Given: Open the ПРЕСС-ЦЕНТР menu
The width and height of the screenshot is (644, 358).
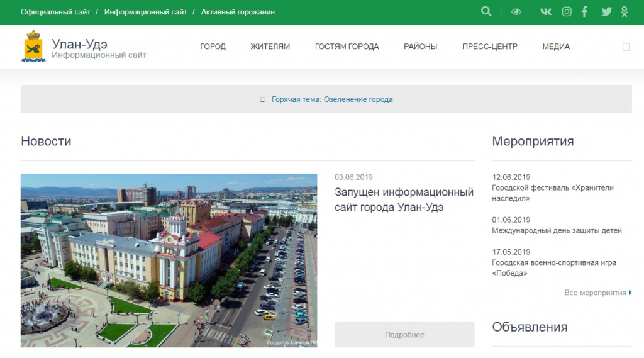Looking at the screenshot, I should tap(489, 47).
